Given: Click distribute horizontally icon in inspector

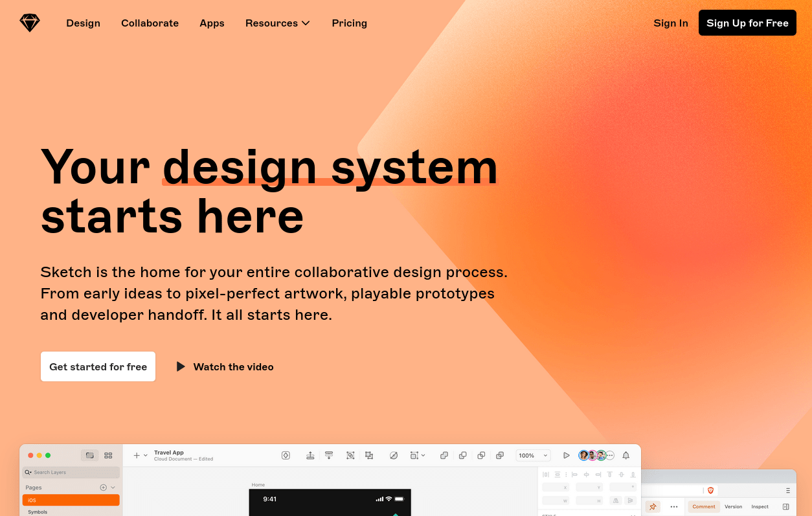Looking at the screenshot, I should (x=546, y=474).
